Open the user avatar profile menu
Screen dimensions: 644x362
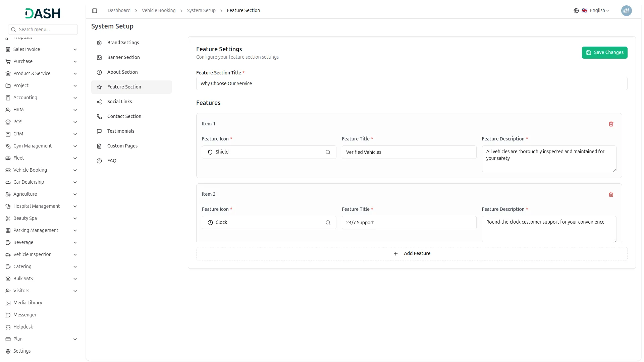click(x=626, y=11)
